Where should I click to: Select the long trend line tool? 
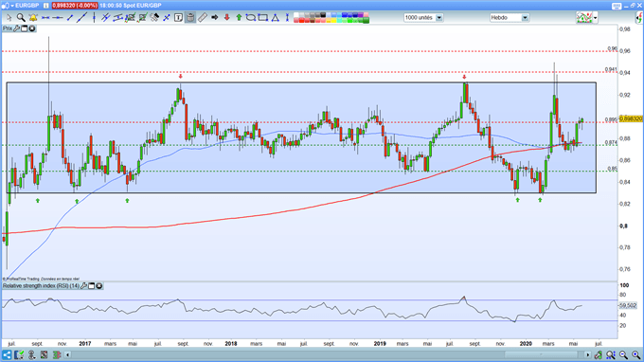81,18
